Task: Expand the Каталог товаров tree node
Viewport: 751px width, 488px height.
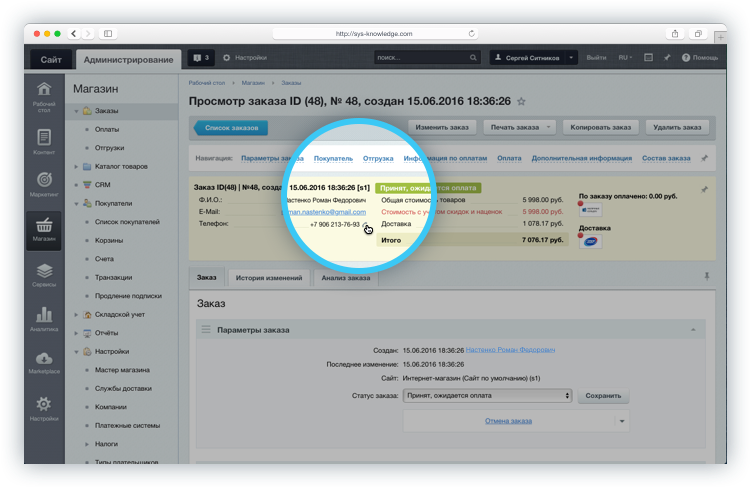Action: 77,166
